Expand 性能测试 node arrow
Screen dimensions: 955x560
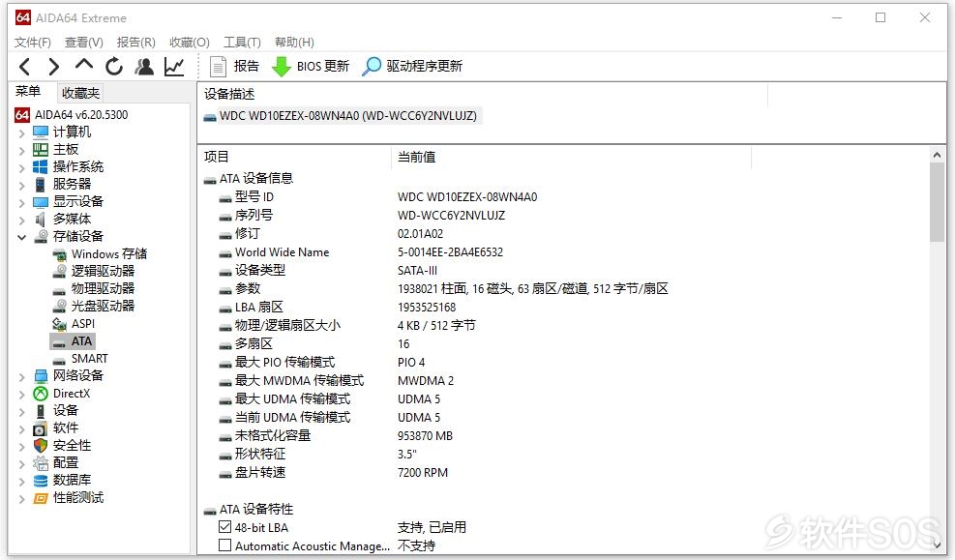[22, 498]
